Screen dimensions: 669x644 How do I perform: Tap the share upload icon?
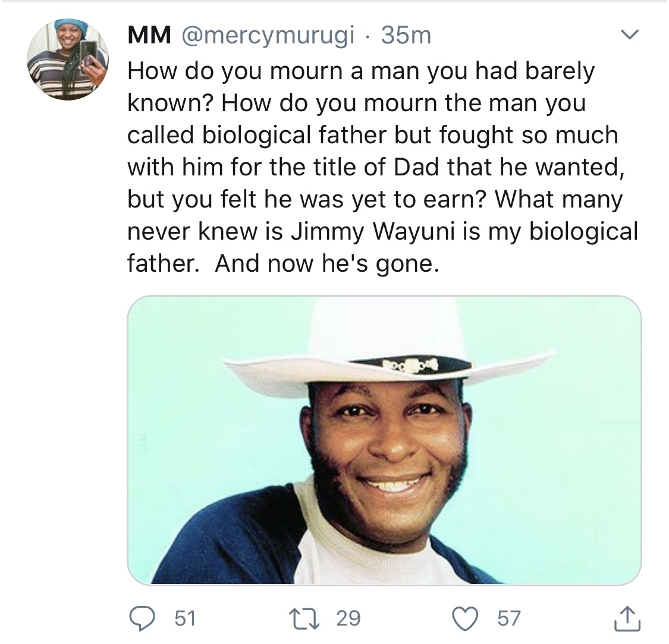[x=627, y=618]
